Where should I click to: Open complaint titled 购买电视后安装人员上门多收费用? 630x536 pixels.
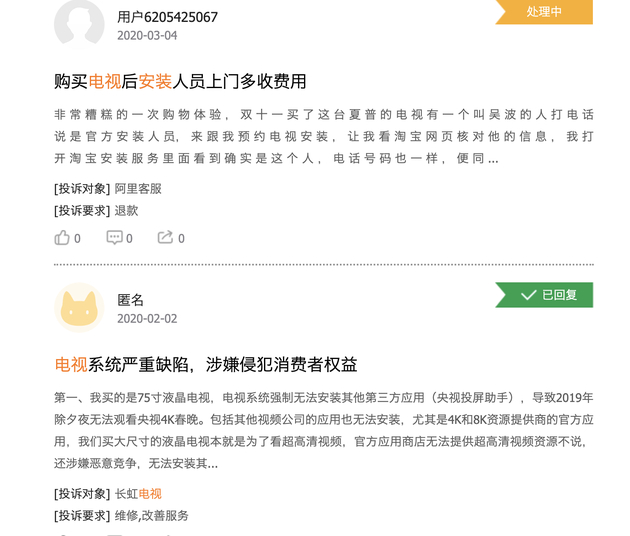point(180,81)
